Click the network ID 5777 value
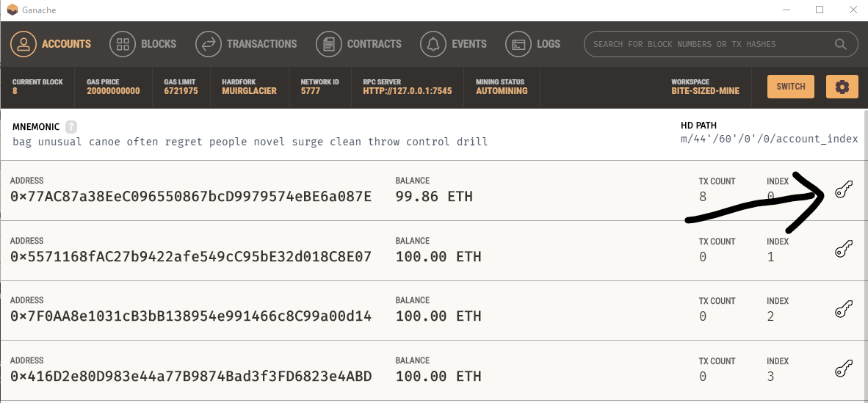 [x=311, y=91]
